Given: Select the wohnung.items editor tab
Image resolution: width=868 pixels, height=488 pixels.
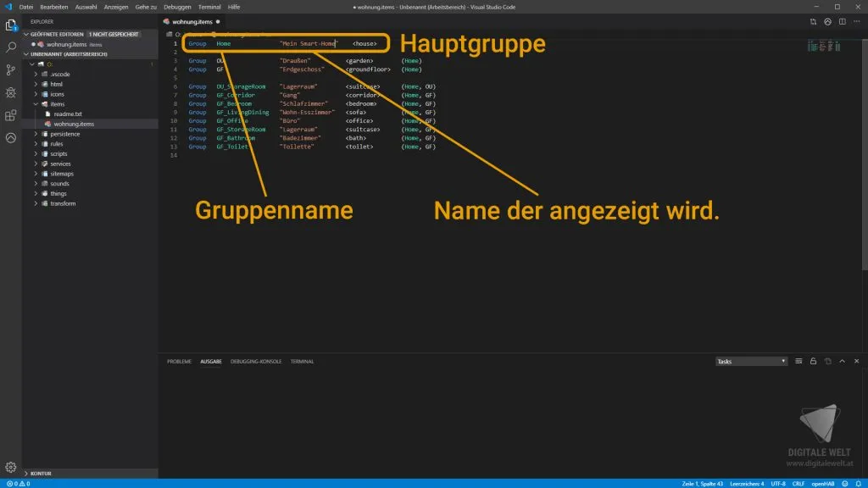Looking at the screenshot, I should 192,21.
